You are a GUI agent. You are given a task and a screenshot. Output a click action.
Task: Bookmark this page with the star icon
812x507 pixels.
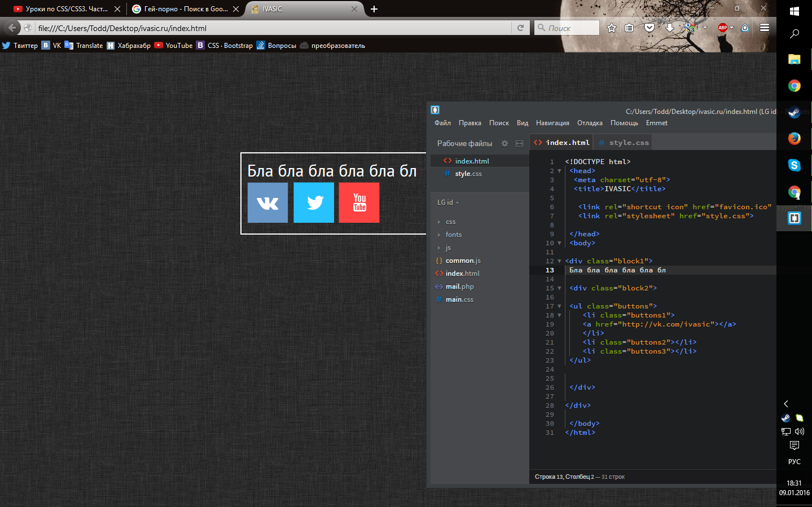coord(612,28)
